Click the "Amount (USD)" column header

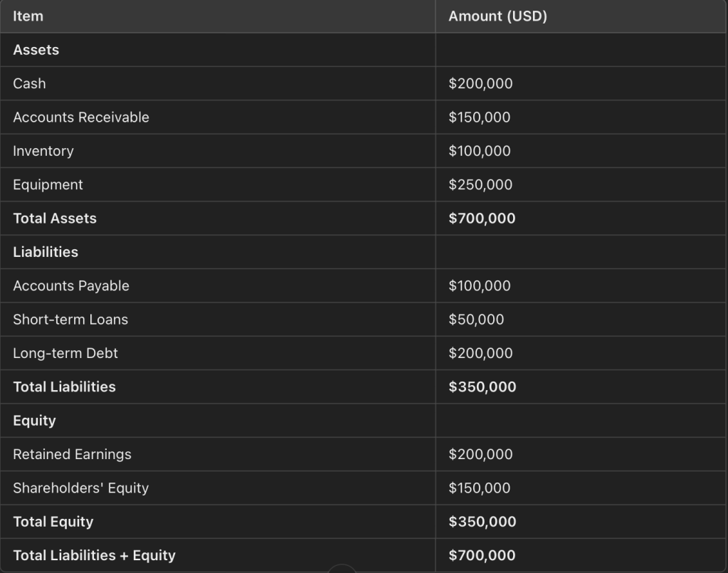click(497, 16)
